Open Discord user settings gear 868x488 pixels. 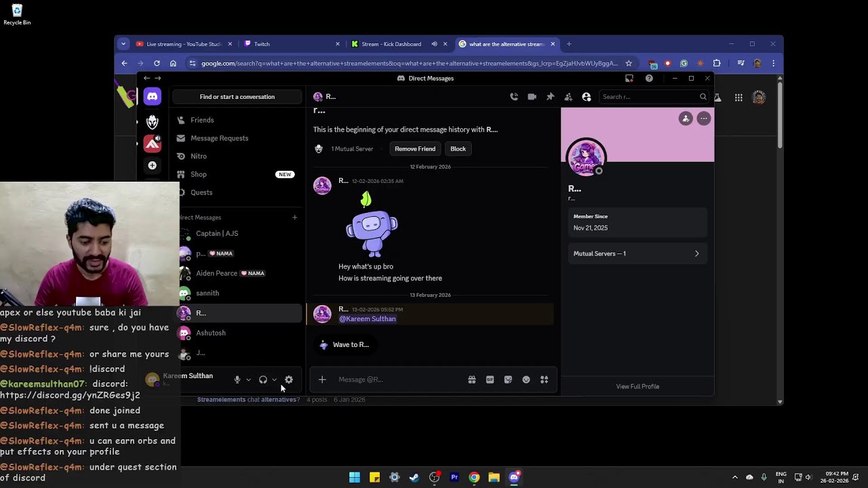coord(289,380)
